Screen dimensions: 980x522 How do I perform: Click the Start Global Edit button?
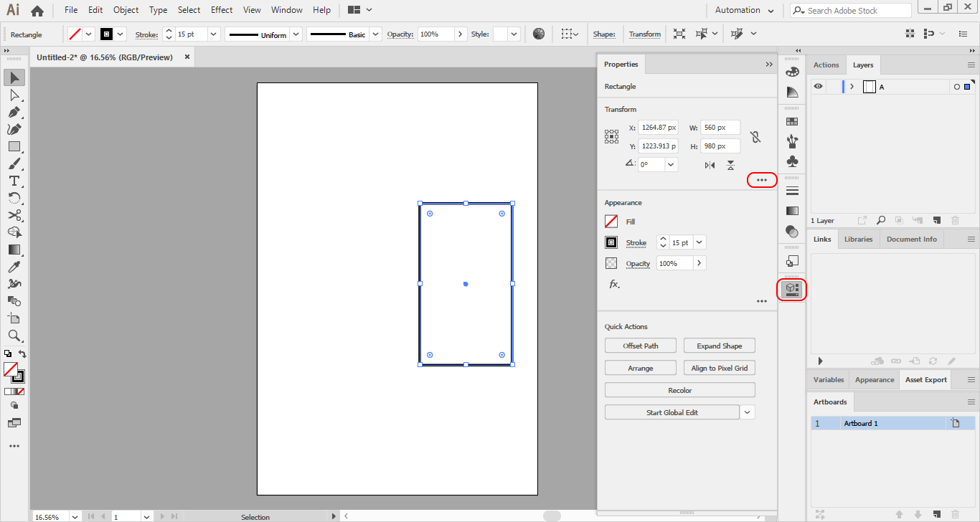click(x=672, y=412)
